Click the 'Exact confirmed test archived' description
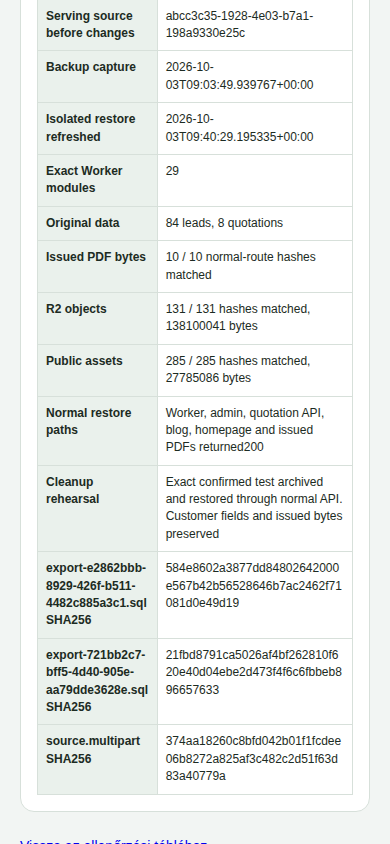The width and height of the screenshot is (390, 844). tap(254, 508)
